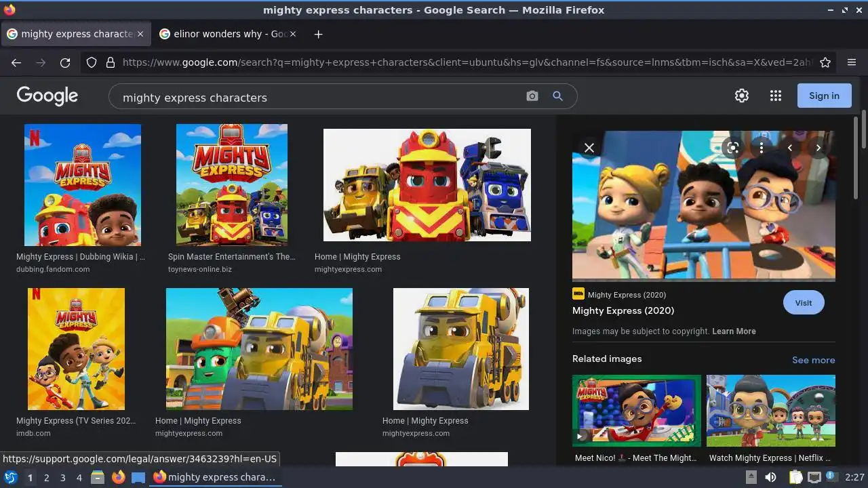This screenshot has height=488, width=868.
Task: Open the Spin Master Entertainment image result
Action: pos(232,185)
